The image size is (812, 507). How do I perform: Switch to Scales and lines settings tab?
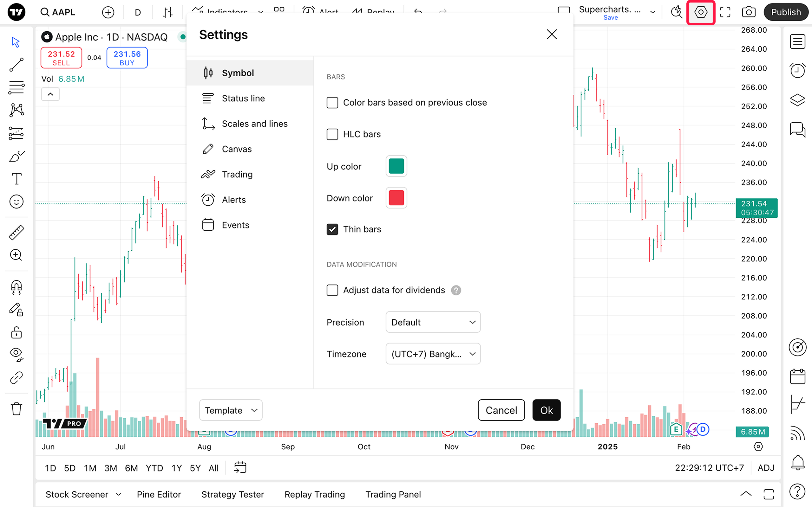[254, 124]
